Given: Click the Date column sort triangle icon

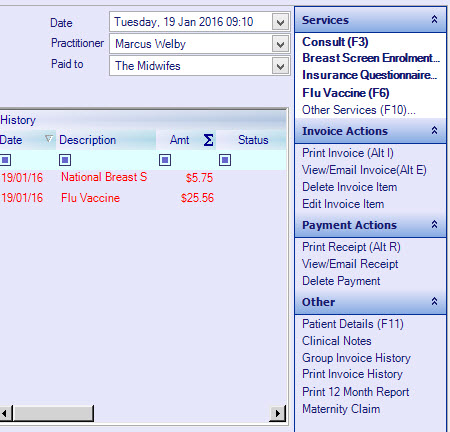Looking at the screenshot, I should 49,138.
